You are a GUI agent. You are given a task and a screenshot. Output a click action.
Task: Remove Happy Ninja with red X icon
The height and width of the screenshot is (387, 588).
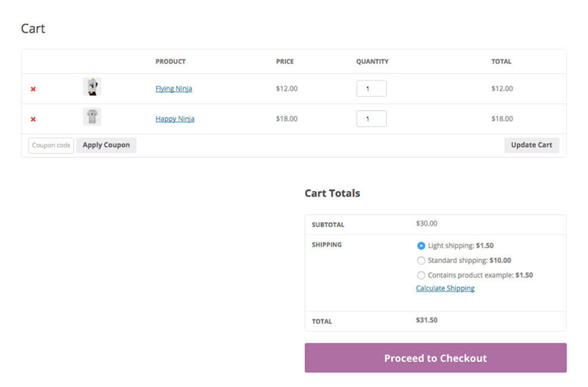click(33, 119)
